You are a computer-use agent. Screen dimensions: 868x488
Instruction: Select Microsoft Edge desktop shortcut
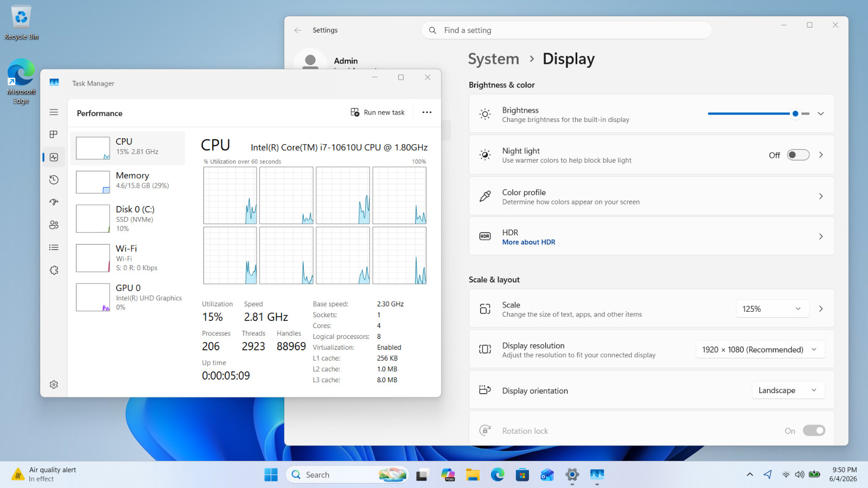point(21,81)
